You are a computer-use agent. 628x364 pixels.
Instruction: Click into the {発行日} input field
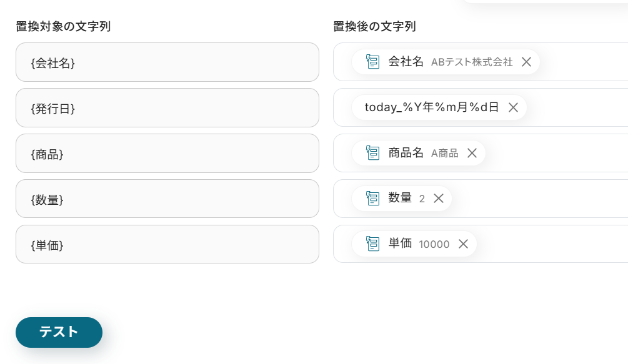coord(167,108)
